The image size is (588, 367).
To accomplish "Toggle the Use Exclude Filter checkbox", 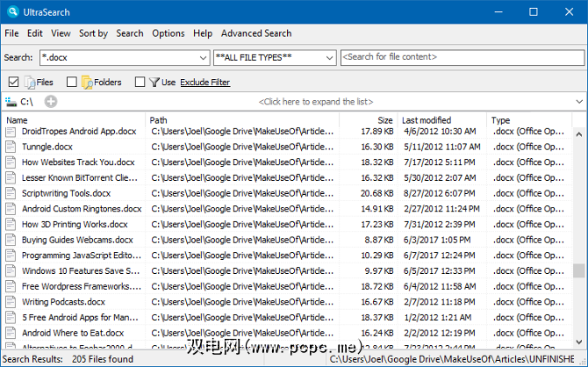I will pyautogui.click(x=140, y=82).
